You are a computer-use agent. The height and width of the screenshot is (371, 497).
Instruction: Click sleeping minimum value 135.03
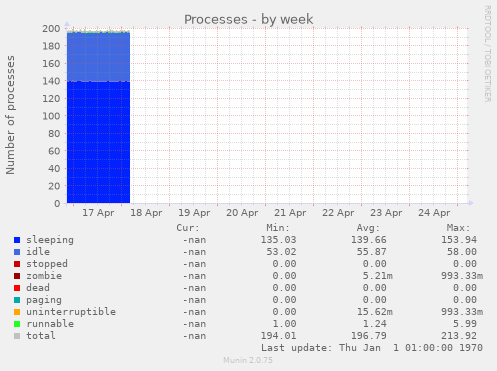coord(278,240)
